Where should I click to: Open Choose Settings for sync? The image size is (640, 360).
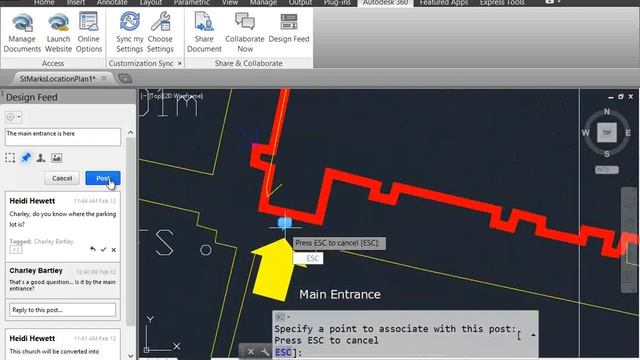click(x=160, y=33)
